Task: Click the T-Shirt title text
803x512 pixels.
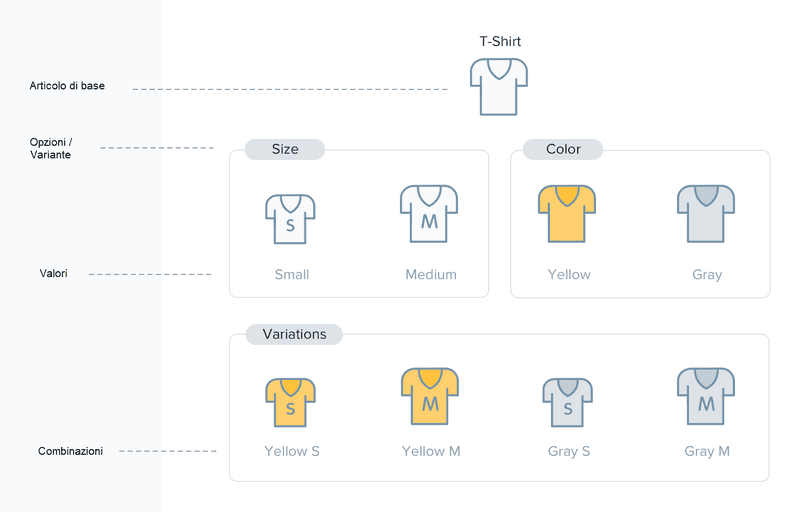Action: 500,41
